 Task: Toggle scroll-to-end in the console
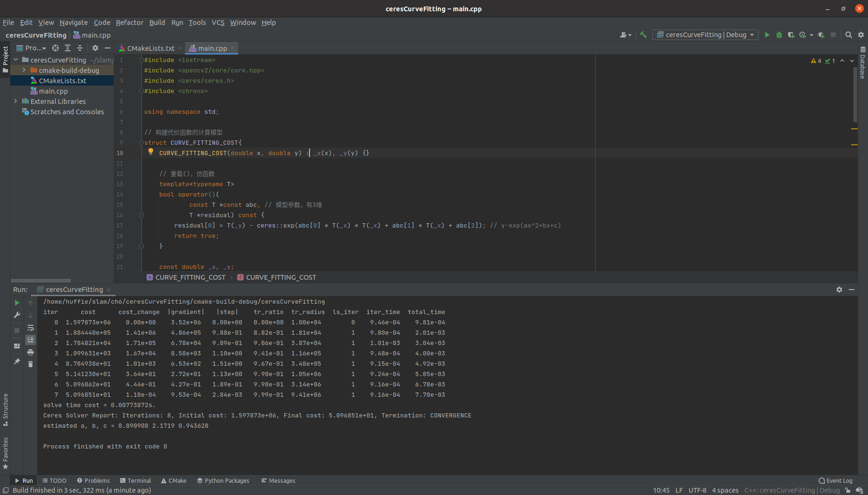(31, 339)
